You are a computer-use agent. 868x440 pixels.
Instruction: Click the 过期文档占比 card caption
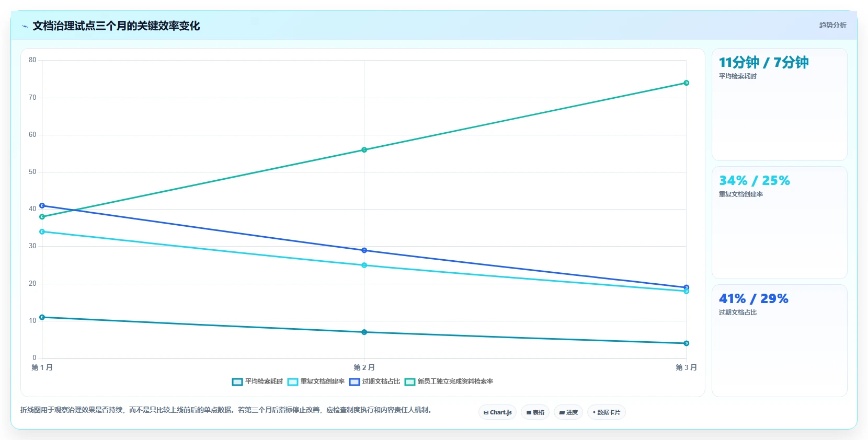[737, 312]
